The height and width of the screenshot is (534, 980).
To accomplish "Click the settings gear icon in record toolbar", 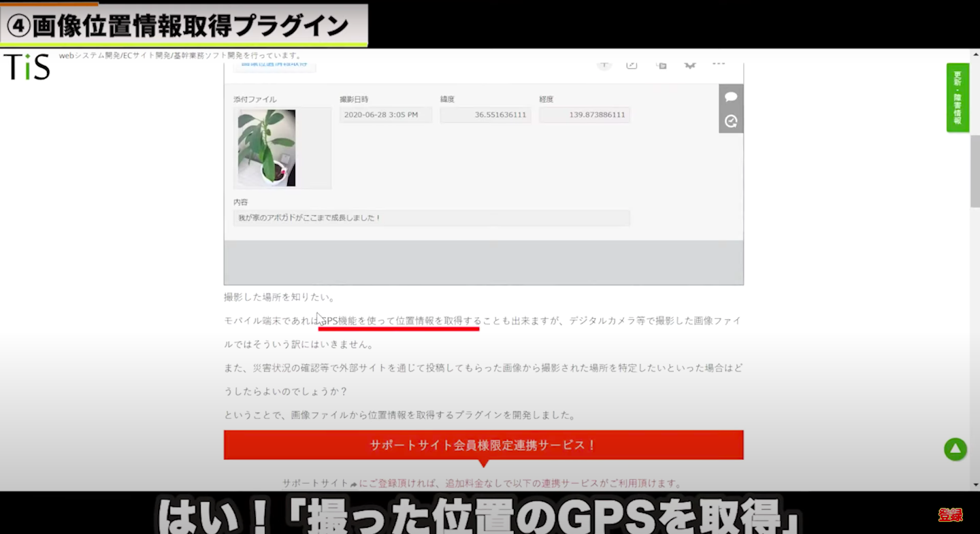I will pos(690,65).
